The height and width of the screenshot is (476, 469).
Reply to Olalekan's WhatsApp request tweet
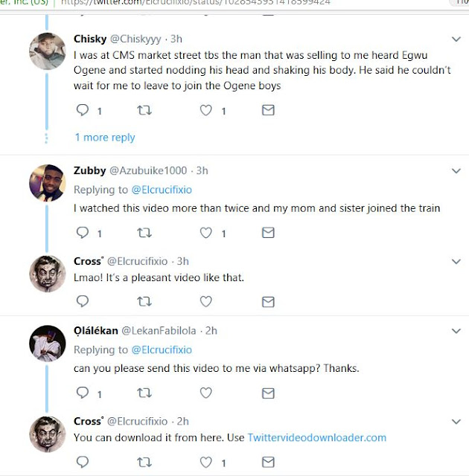click(83, 392)
